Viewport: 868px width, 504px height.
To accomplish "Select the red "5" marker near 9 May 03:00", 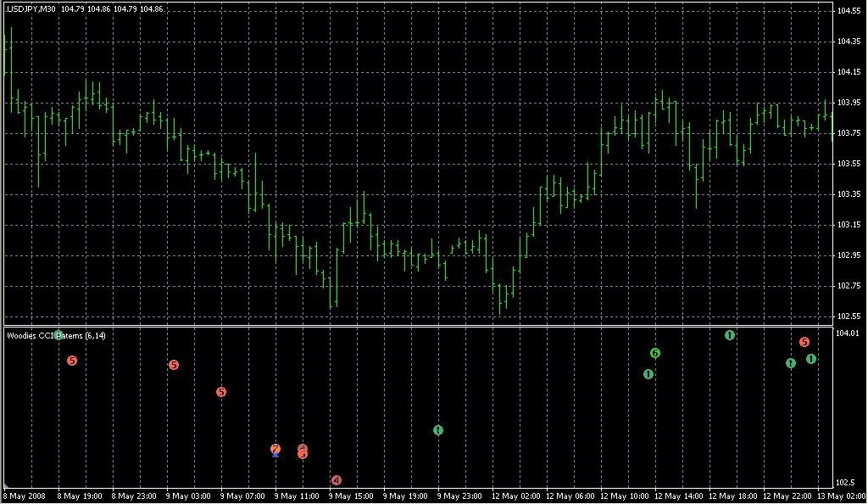I will coord(175,365).
